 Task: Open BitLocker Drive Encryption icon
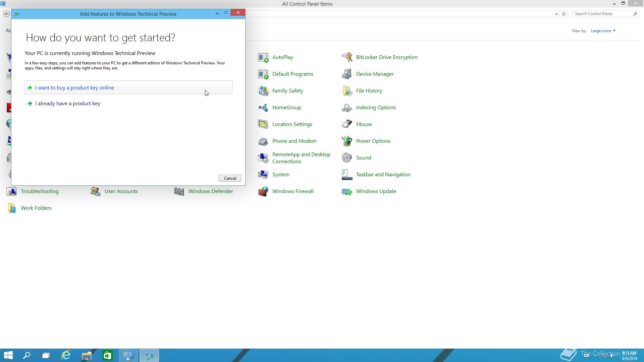pyautogui.click(x=347, y=57)
